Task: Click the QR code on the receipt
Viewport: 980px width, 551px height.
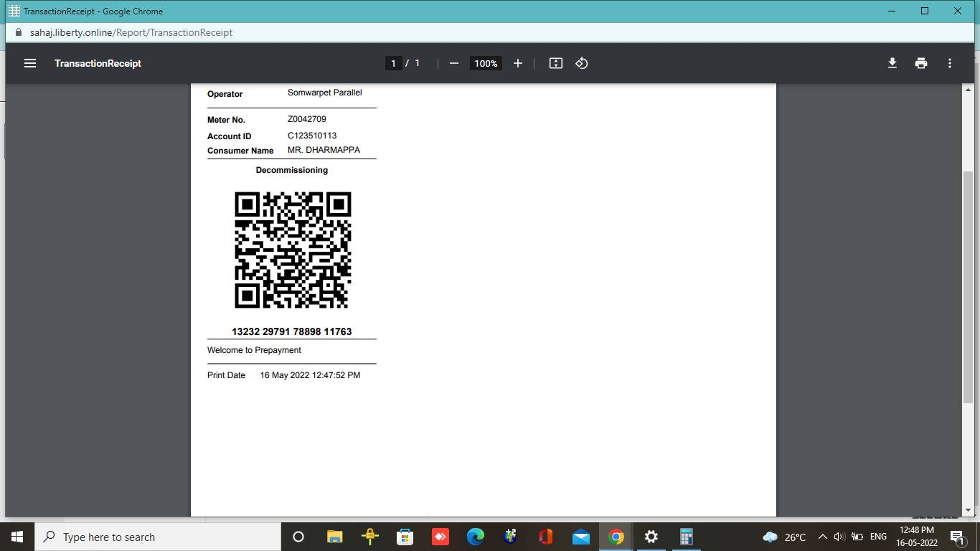Action: [x=293, y=250]
